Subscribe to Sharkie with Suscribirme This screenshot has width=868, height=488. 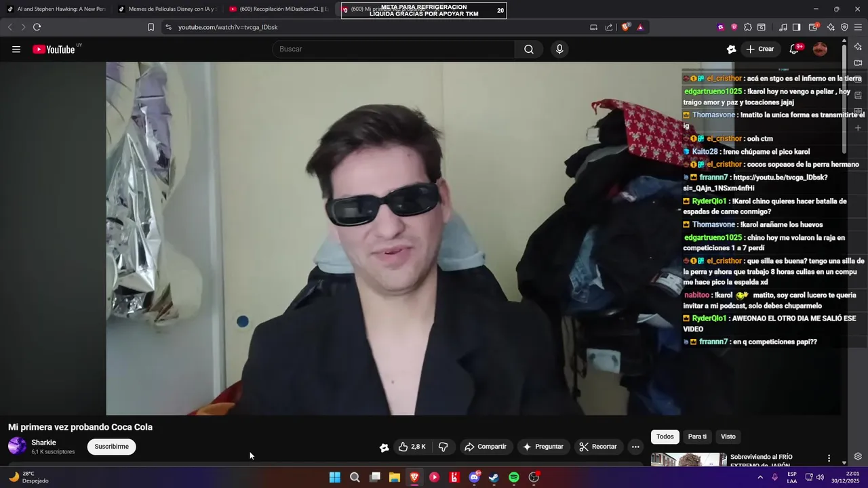point(111,447)
